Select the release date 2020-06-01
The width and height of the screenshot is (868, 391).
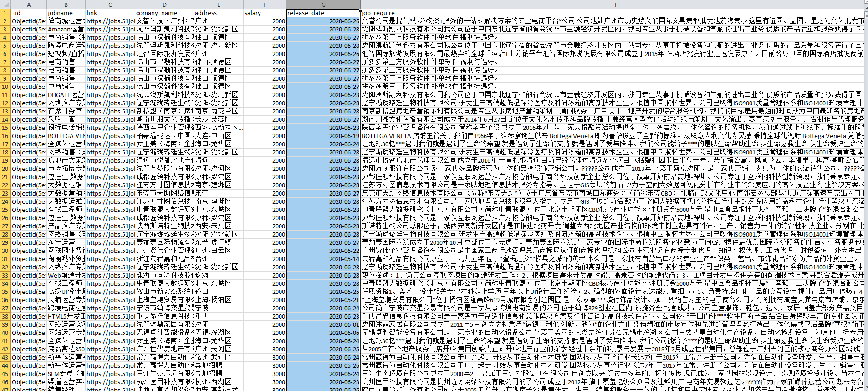(323, 324)
